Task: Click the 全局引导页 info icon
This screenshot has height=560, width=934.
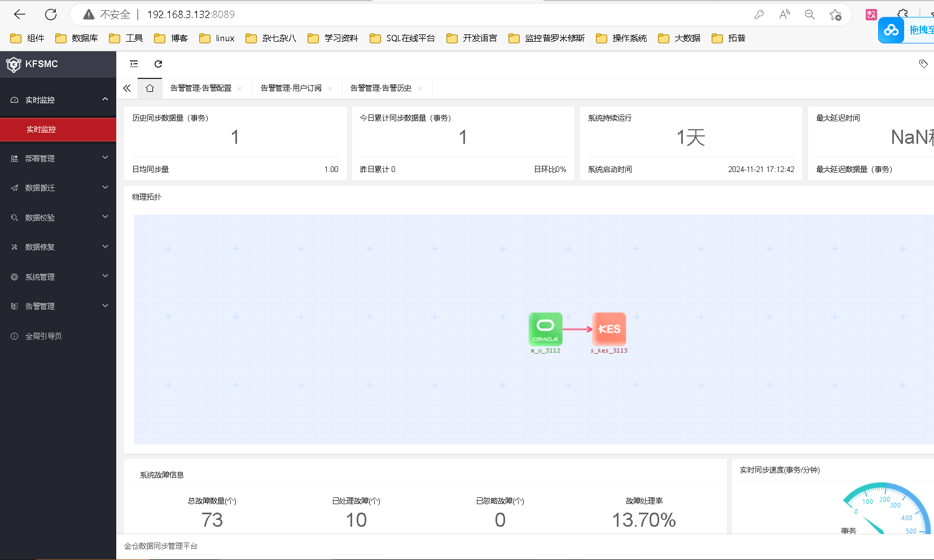Action: coord(14,336)
